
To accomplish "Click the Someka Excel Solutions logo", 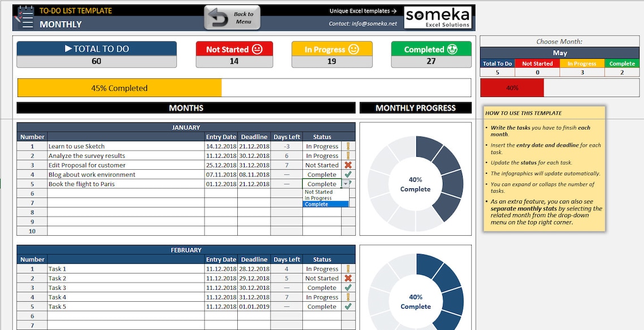I will tap(438, 17).
